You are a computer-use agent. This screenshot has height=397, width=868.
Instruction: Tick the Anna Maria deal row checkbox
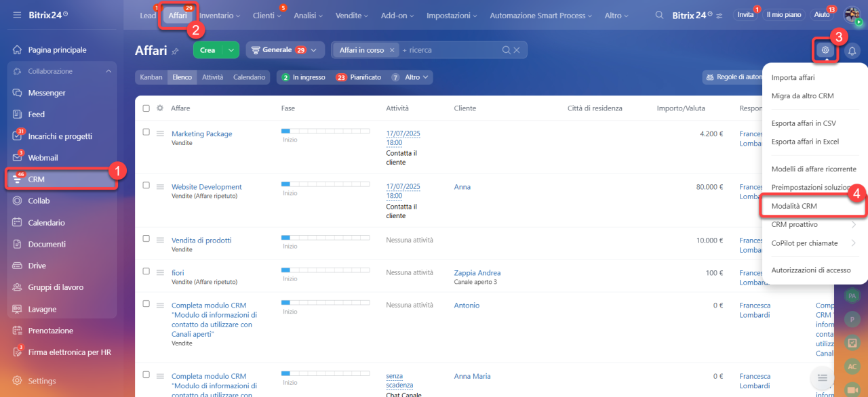(x=146, y=375)
